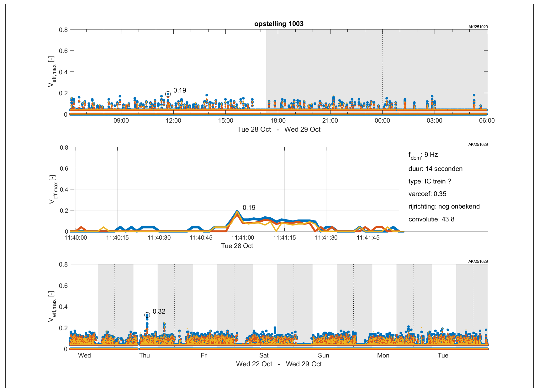
Task: Click the 0.32 value label in bottom plot
Action: pyautogui.click(x=159, y=311)
